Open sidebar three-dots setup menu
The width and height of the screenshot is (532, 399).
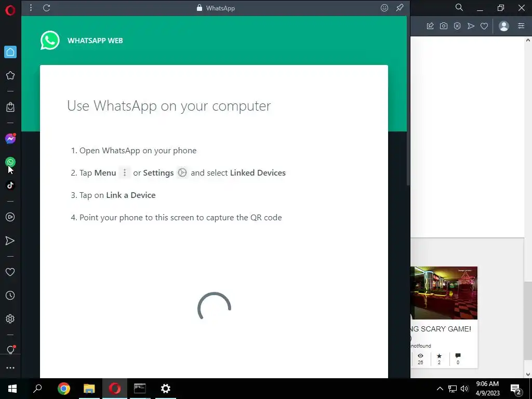coord(10,368)
